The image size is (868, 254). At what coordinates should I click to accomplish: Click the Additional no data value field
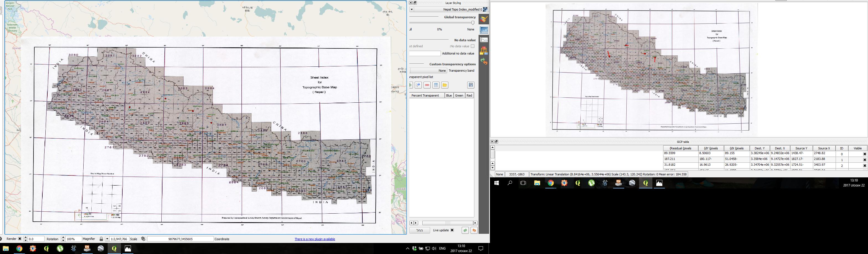click(x=425, y=54)
